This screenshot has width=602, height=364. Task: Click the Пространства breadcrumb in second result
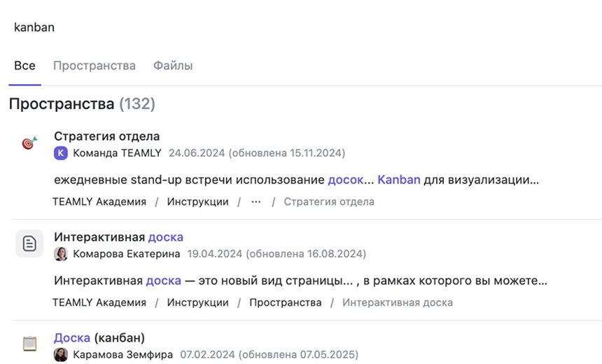pos(286,302)
